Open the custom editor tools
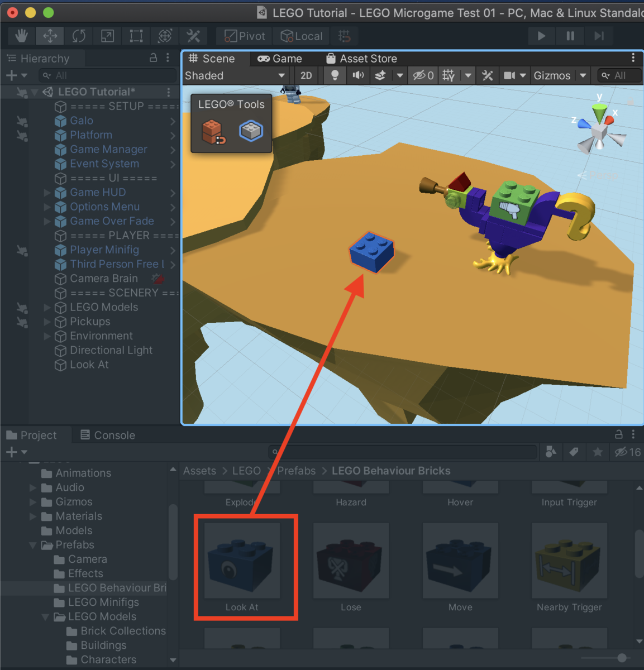This screenshot has height=670, width=644. 193,36
